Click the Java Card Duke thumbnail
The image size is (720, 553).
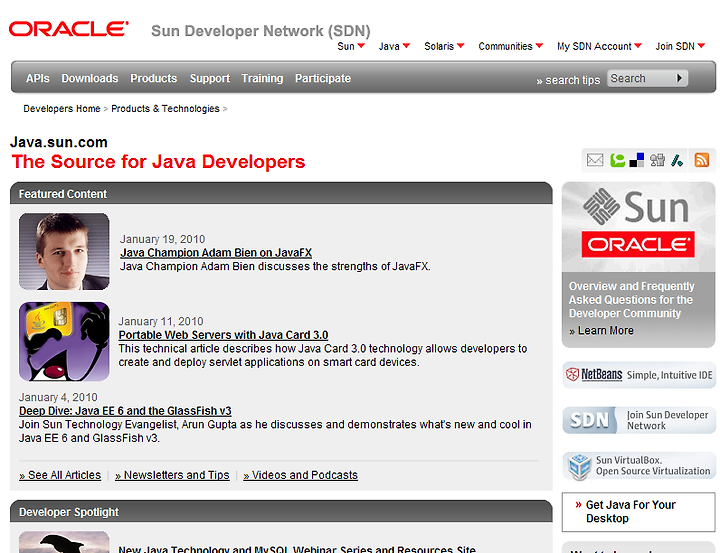point(64,341)
